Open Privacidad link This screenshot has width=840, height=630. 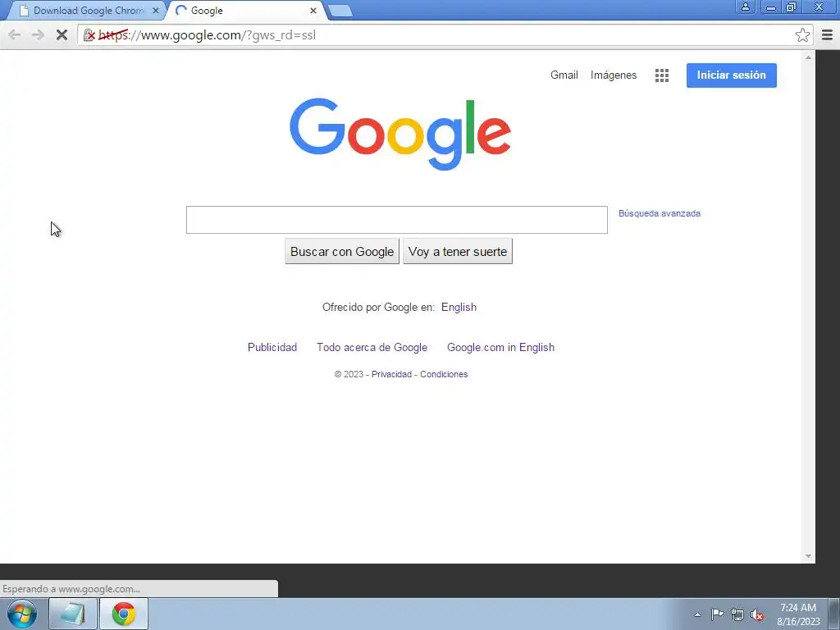(391, 374)
